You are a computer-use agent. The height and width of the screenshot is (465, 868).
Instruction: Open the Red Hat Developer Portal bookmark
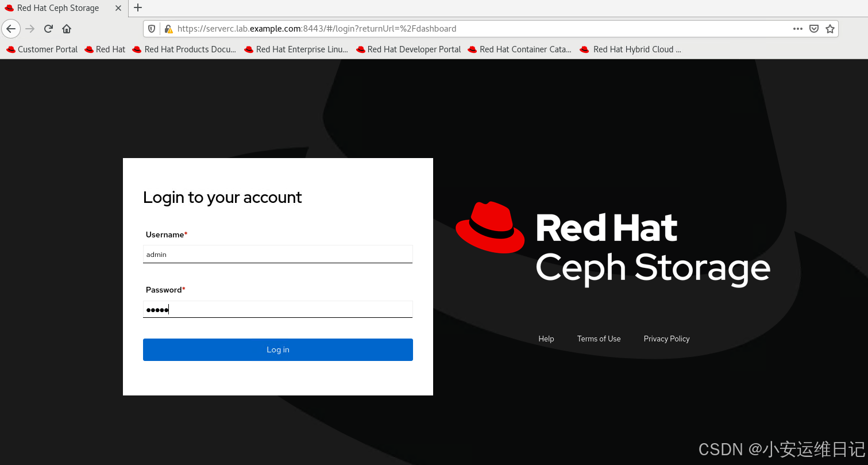point(408,49)
